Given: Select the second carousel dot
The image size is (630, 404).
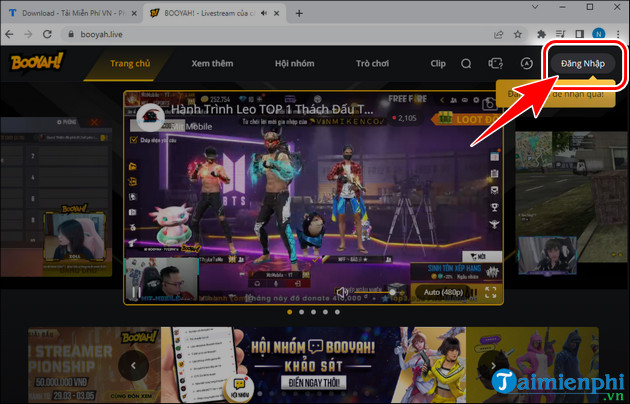Looking at the screenshot, I should pos(301,312).
